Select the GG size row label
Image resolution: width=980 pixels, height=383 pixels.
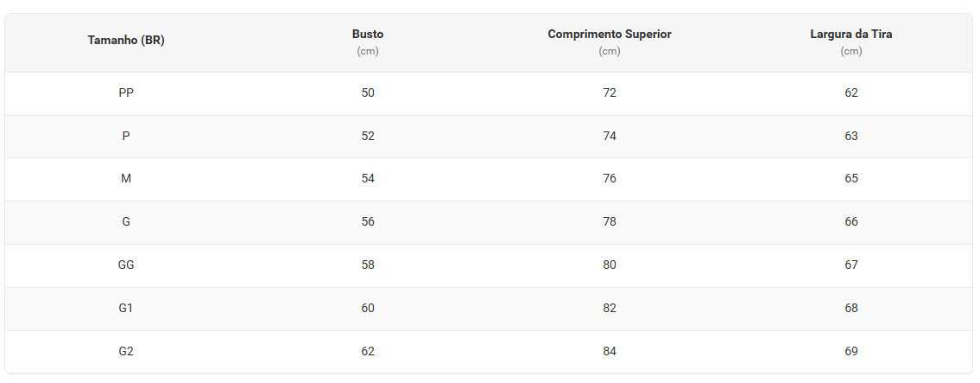(126, 265)
